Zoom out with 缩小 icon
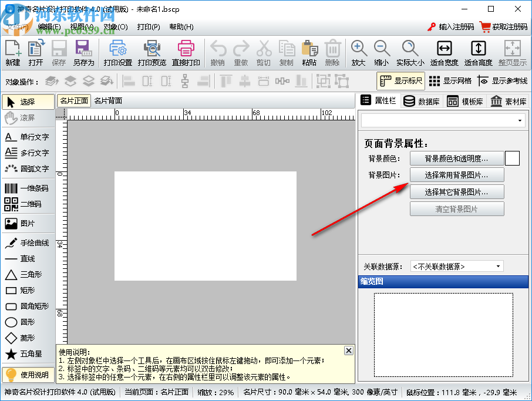 point(382,53)
